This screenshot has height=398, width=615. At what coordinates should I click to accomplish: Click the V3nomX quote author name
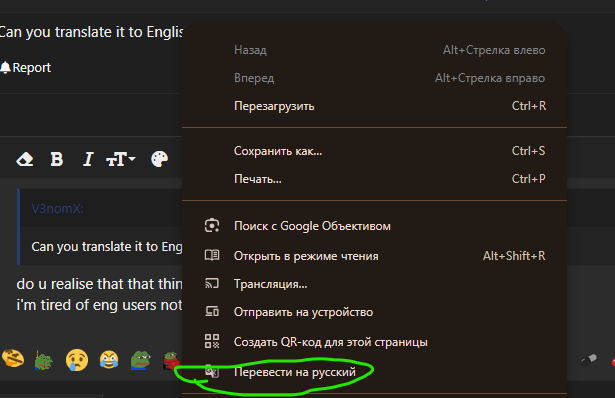click(x=57, y=209)
